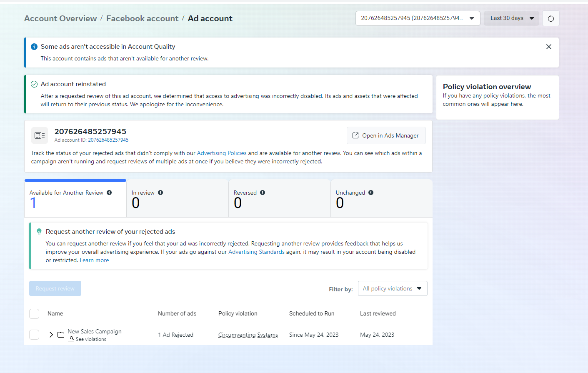
Task: Click the ad account card icon
Action: (x=40, y=135)
